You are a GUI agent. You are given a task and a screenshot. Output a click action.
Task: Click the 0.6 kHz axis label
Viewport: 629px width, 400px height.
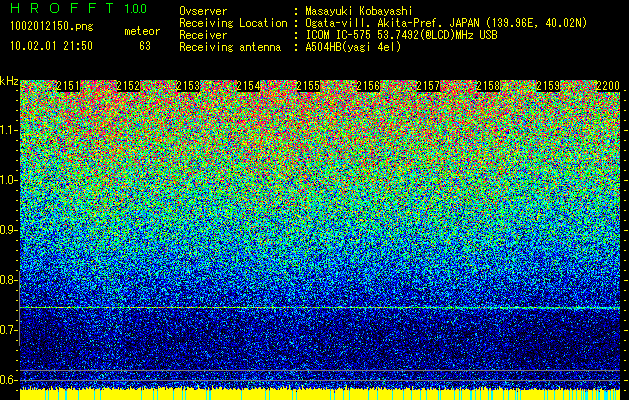[8, 380]
